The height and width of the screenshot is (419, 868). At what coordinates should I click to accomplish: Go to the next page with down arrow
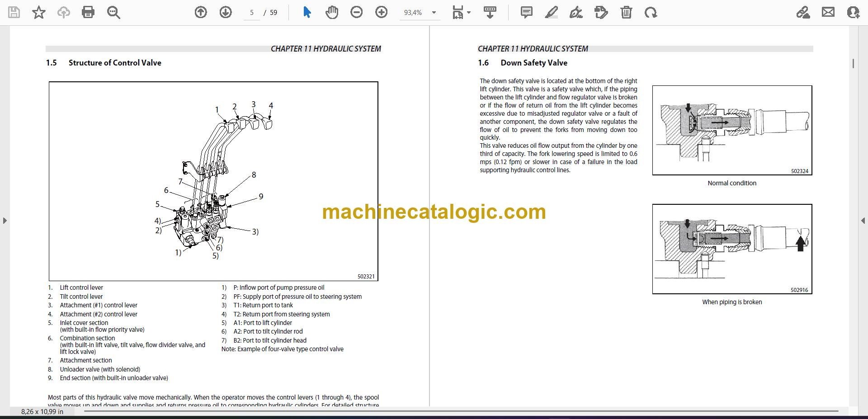(x=226, y=12)
